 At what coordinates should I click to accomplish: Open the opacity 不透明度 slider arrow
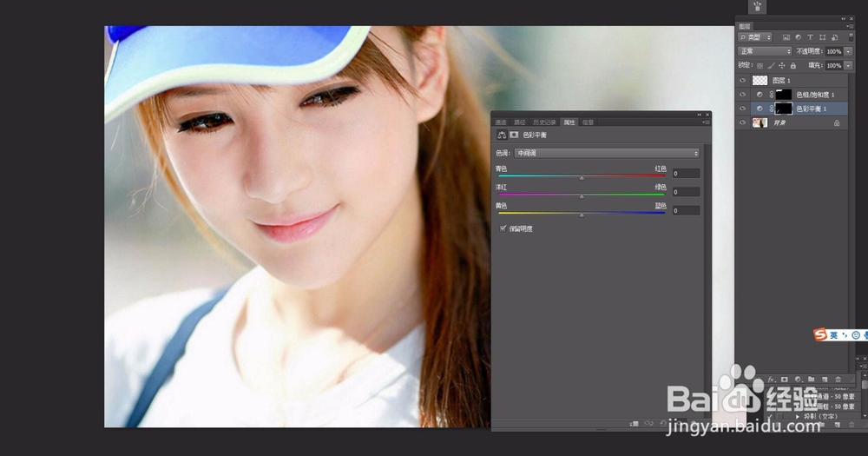(x=848, y=51)
